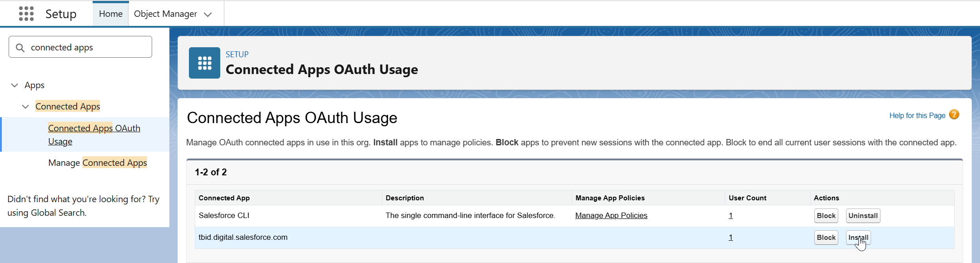Switch to the Home tab
The image size is (980, 263).
(x=111, y=14)
